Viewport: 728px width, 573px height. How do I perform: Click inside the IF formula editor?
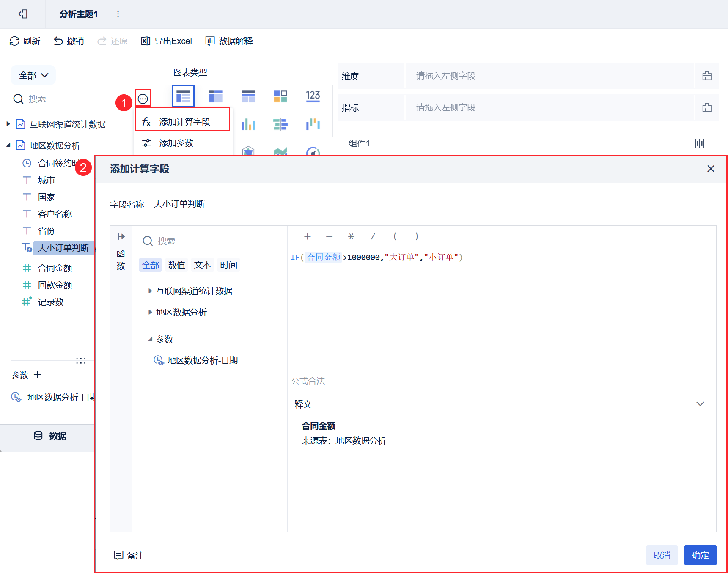click(x=502, y=311)
